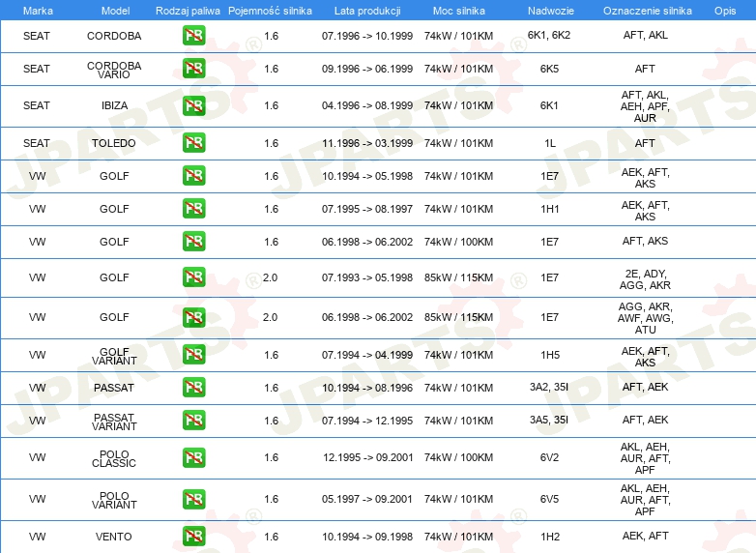Click the body code 1H1

click(x=550, y=209)
